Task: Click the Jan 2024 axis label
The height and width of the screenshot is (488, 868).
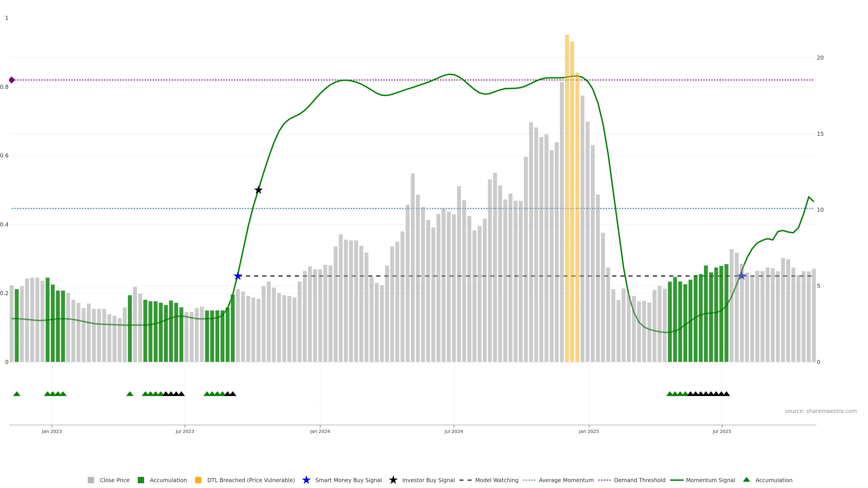Action: point(320,431)
